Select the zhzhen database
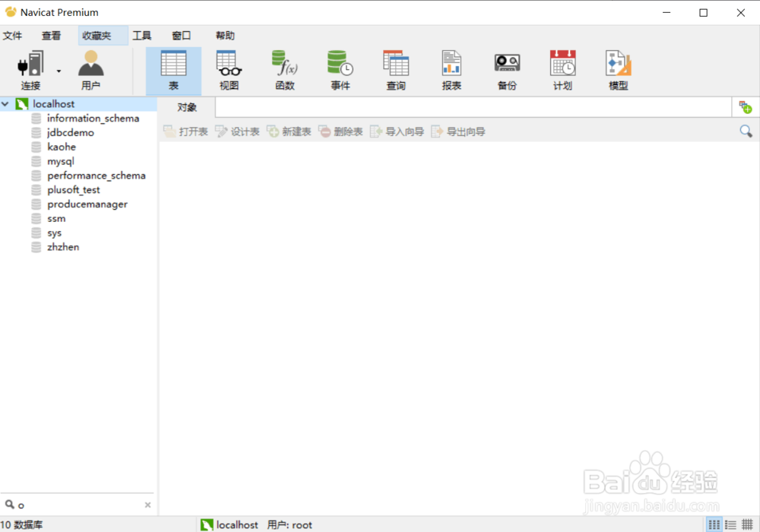This screenshot has height=532, width=760. coord(63,247)
